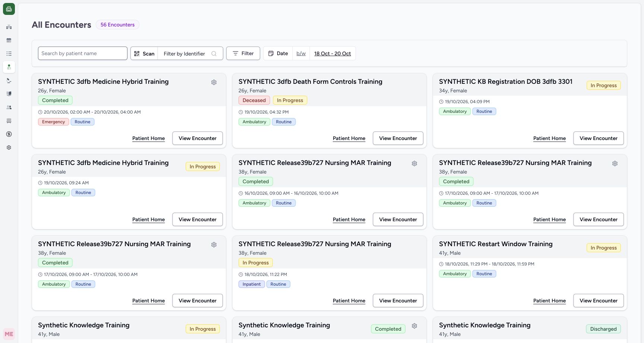Click the SYNTHETIC Restart Window Training title
This screenshot has height=343, width=644.
click(496, 244)
